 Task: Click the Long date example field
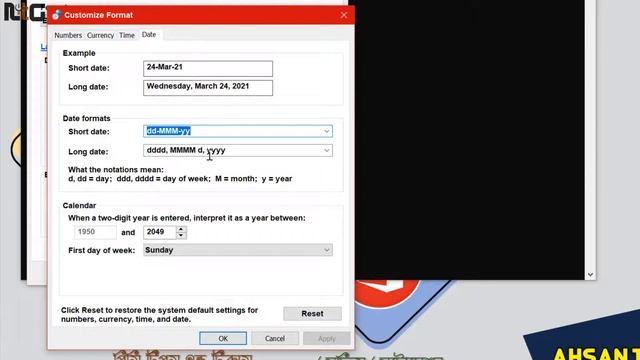pyautogui.click(x=208, y=88)
